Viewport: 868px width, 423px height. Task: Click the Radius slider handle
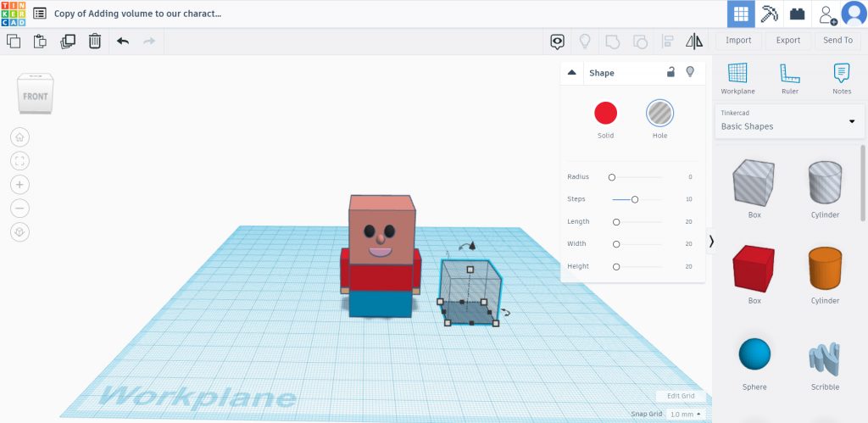(x=612, y=177)
